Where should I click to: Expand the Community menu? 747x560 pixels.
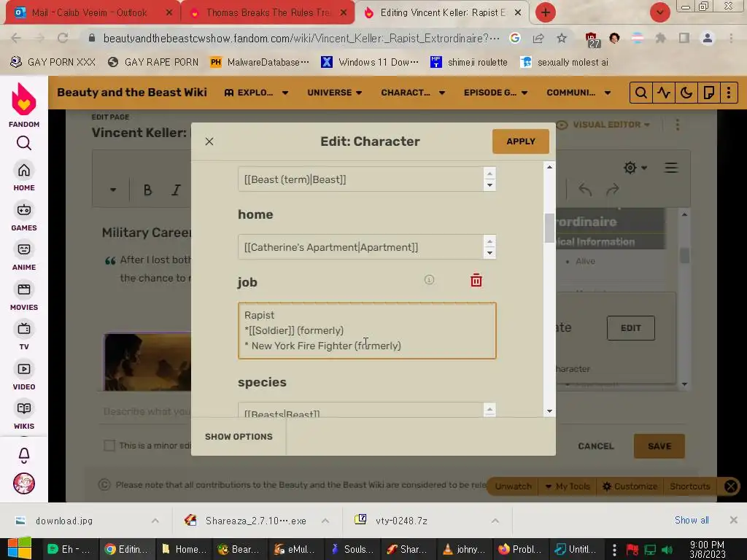click(578, 93)
